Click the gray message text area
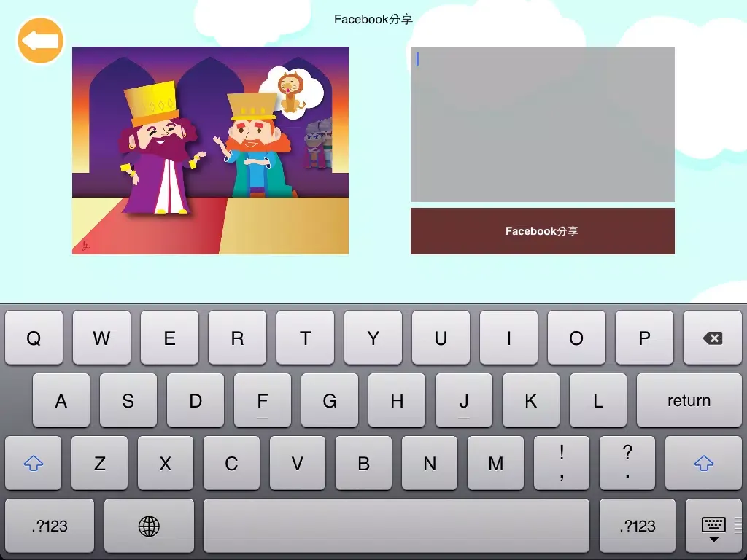The height and width of the screenshot is (560, 747). click(x=543, y=124)
